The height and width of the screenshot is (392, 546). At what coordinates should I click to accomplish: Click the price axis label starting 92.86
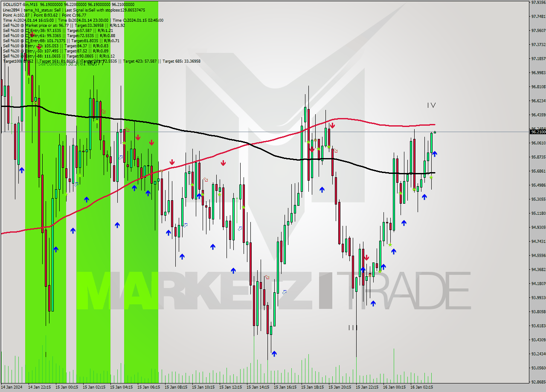[538, 382]
